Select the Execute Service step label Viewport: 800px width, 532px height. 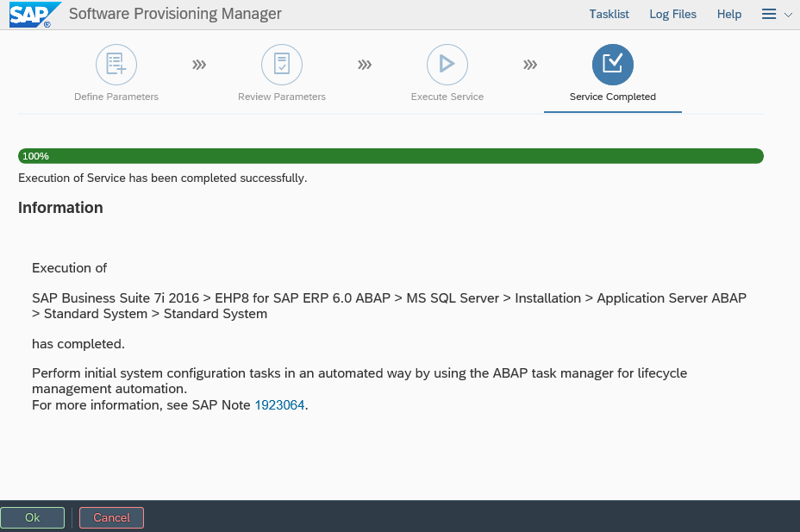pyautogui.click(x=447, y=97)
